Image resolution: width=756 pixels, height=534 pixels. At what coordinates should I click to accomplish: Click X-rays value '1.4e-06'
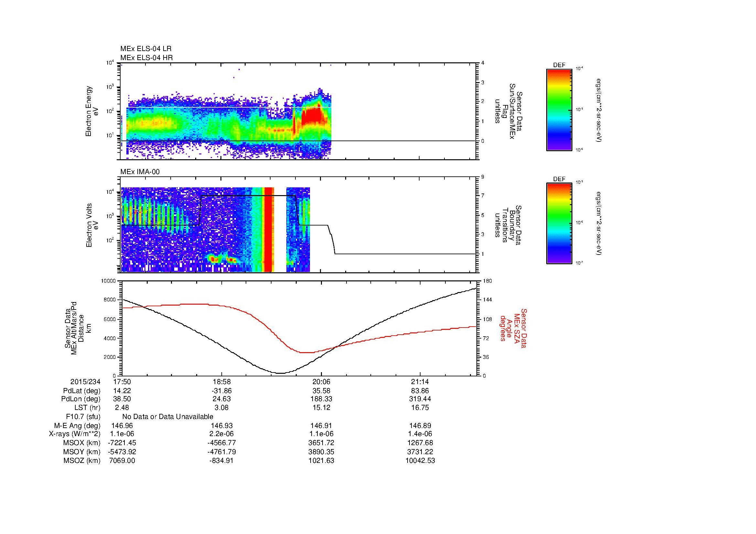pyautogui.click(x=420, y=434)
